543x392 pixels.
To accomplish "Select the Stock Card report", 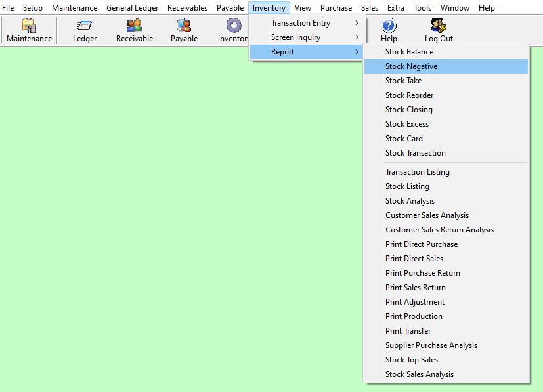I will tap(446, 139).
